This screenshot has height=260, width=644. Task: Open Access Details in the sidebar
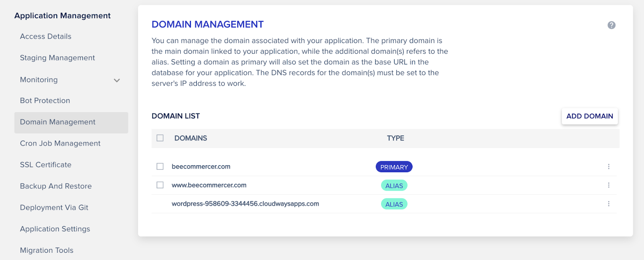pos(45,36)
